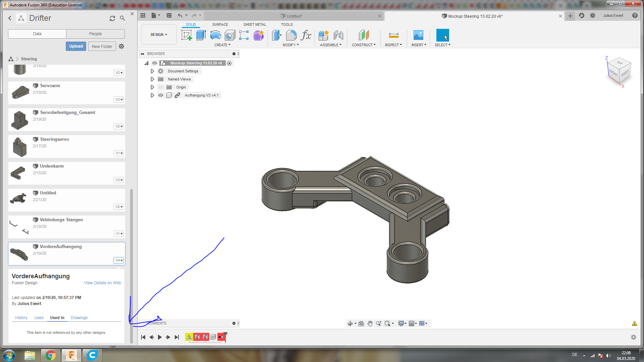Save the document using the disk icon
Viewport: 644px width, 362px height.
coord(169,15)
